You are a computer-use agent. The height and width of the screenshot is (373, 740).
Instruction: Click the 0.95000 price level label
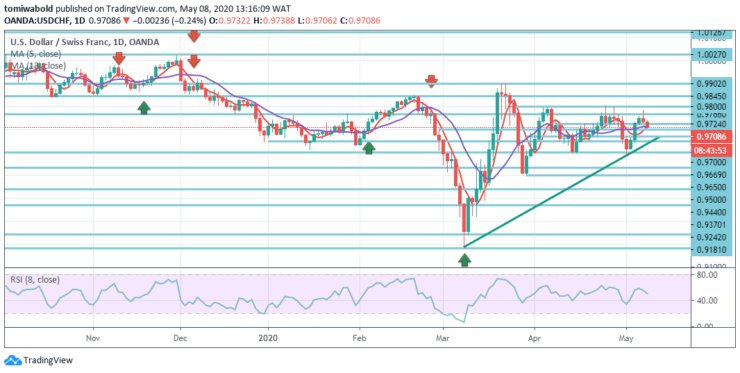[x=712, y=200]
